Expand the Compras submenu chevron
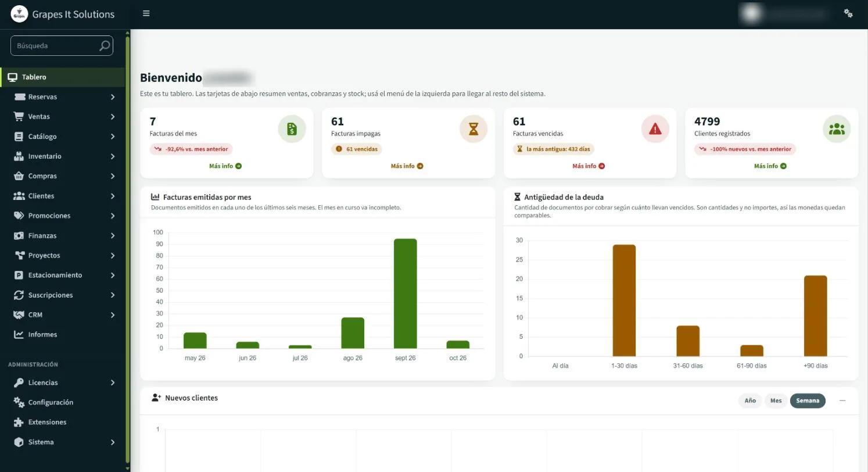Viewport: 868px width, 472px height. 113,176
